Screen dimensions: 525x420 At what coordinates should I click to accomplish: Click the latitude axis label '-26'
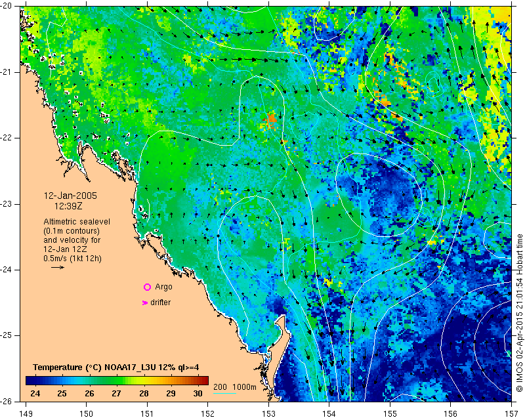(x=6, y=401)
